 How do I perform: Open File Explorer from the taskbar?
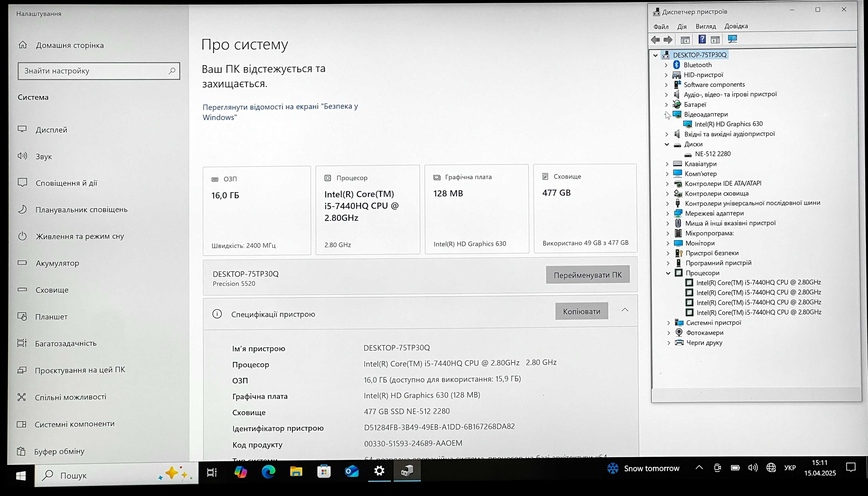tap(296, 472)
